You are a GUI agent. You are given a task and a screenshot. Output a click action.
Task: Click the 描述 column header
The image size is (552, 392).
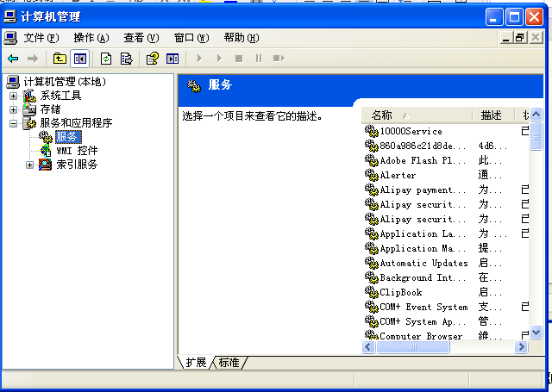point(492,115)
